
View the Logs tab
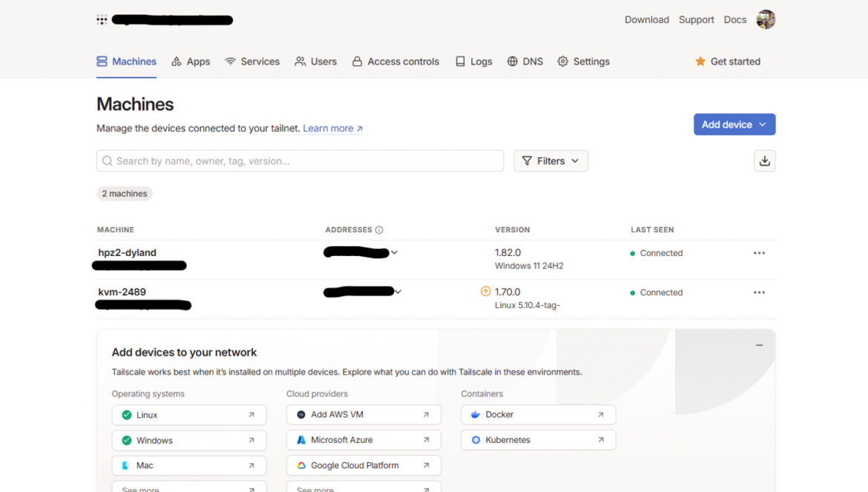click(474, 62)
